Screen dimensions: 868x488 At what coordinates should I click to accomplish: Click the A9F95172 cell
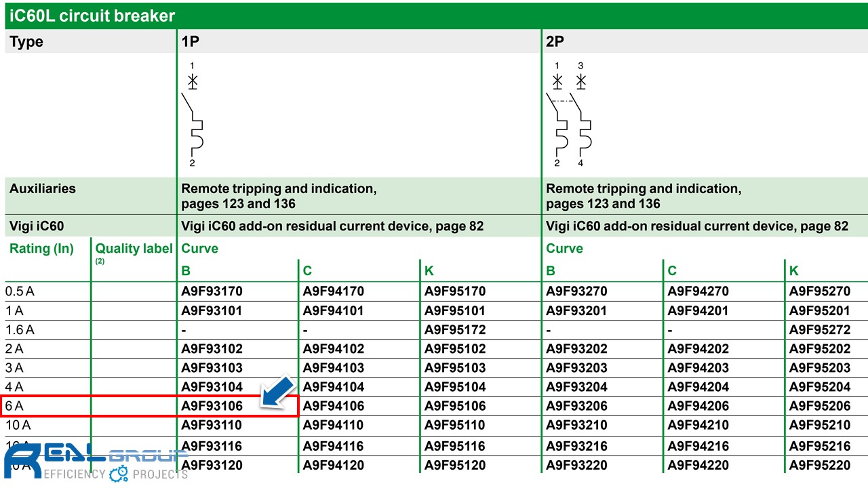tap(455, 329)
